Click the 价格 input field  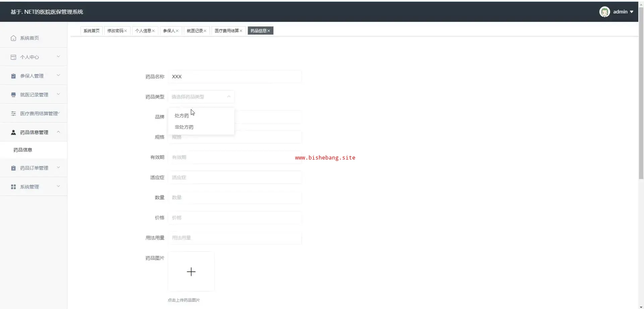(x=235, y=218)
